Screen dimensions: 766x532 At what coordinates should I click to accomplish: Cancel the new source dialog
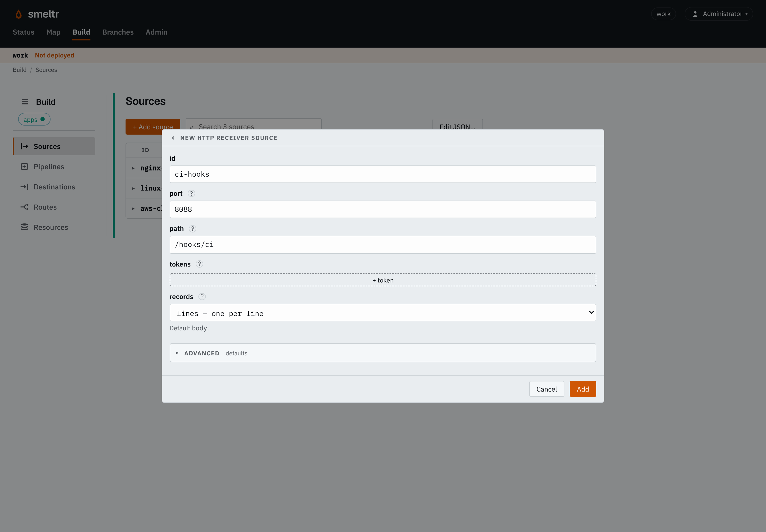[x=547, y=389]
